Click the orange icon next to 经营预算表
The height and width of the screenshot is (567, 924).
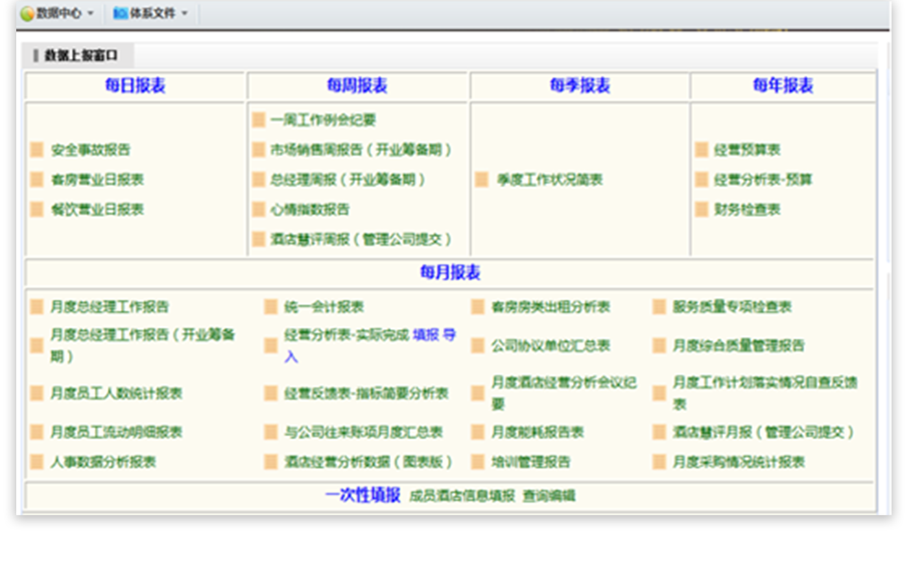tap(702, 150)
